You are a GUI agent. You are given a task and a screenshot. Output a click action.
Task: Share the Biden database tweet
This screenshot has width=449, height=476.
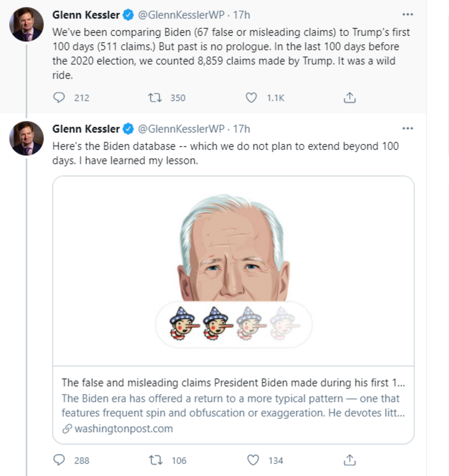click(x=349, y=460)
